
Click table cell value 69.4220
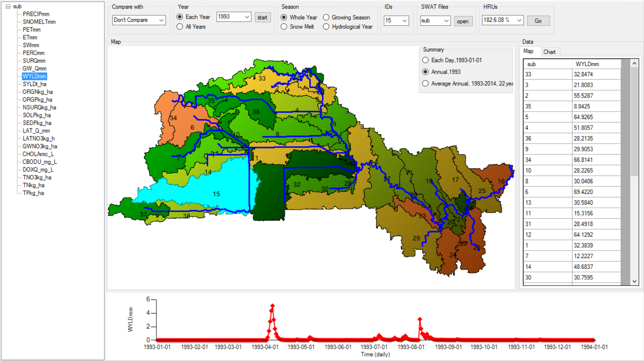[x=596, y=192]
